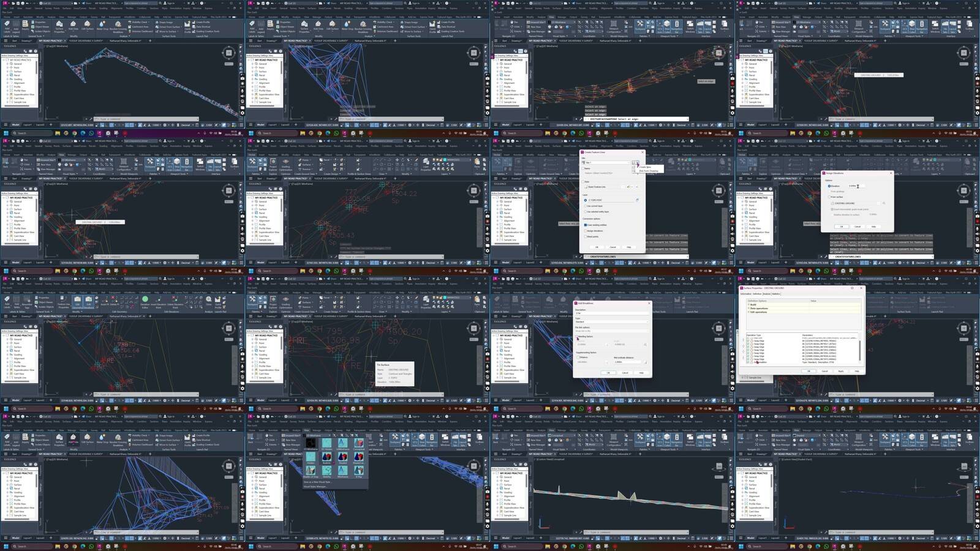Viewport: 980px width, 551px height.
Task: Toggle Erase existing entities checkbox
Action: click(x=585, y=225)
